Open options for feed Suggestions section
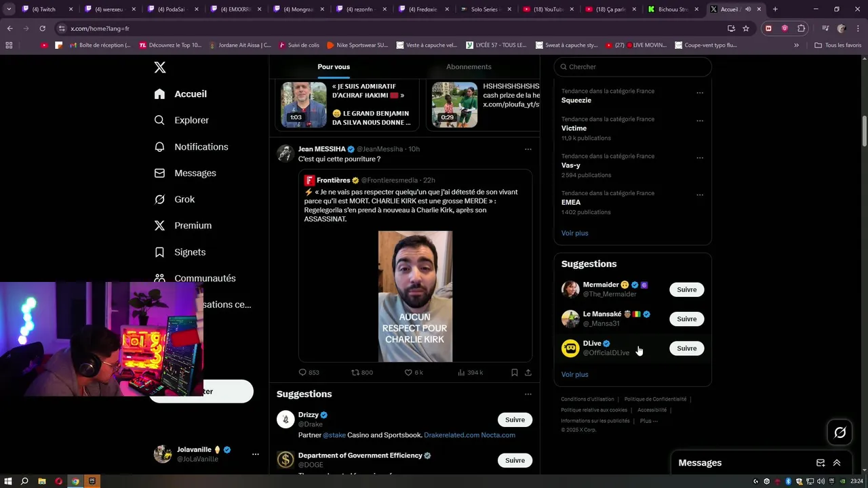868x488 pixels. (528, 394)
